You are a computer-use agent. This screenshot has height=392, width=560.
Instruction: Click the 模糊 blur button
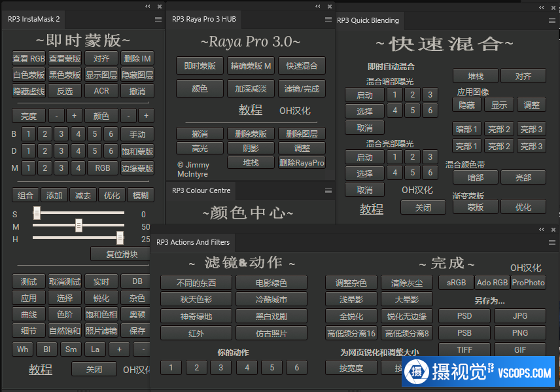[141, 195]
